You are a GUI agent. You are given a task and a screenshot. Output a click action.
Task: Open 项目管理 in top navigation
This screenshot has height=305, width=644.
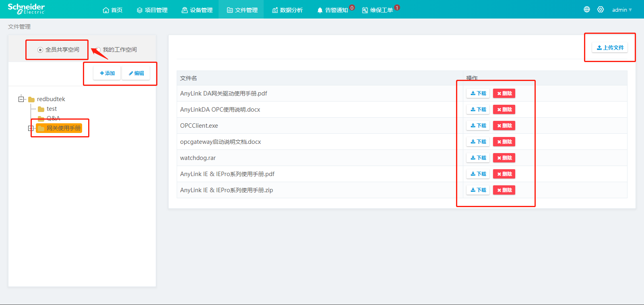pyautogui.click(x=152, y=10)
